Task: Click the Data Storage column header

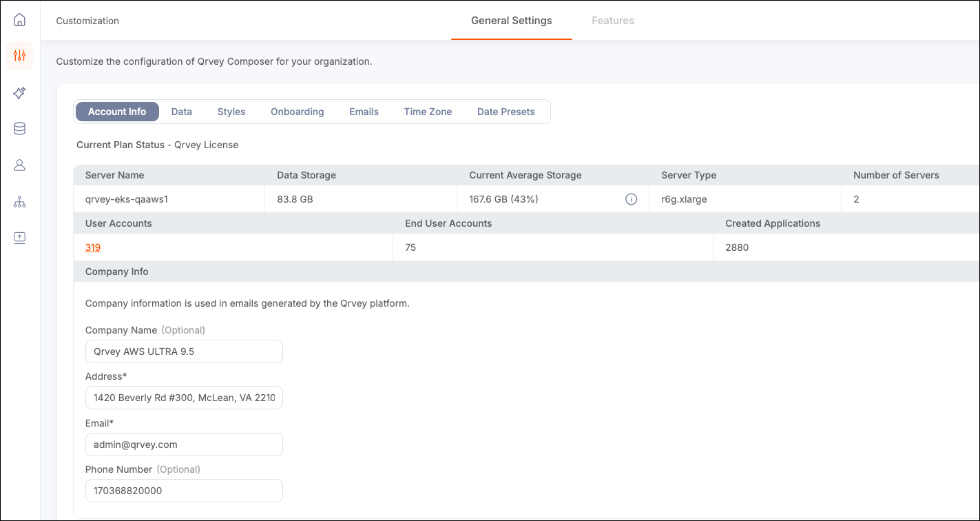Action: [x=306, y=175]
